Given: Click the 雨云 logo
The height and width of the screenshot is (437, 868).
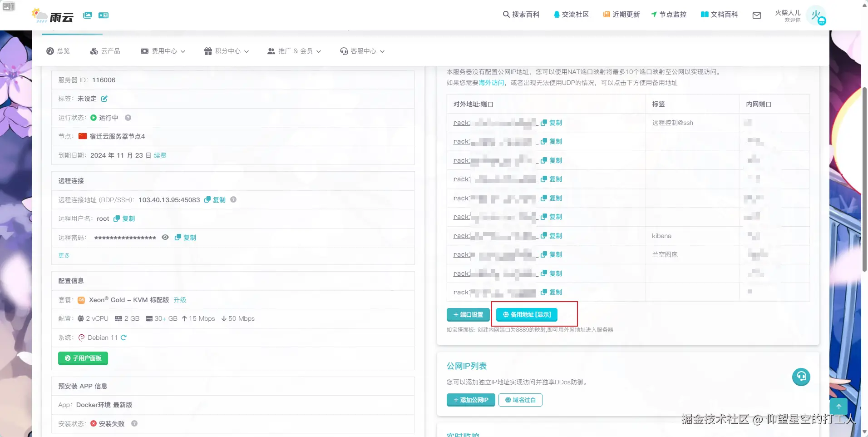Looking at the screenshot, I should click(x=53, y=16).
